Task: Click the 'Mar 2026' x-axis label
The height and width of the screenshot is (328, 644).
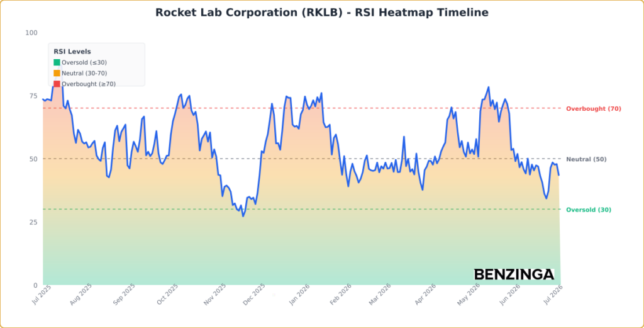Action: tap(379, 295)
